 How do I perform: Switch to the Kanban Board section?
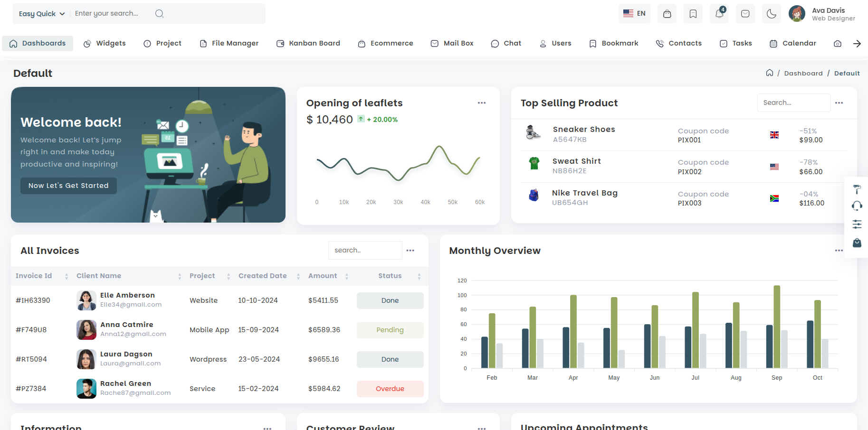click(308, 43)
